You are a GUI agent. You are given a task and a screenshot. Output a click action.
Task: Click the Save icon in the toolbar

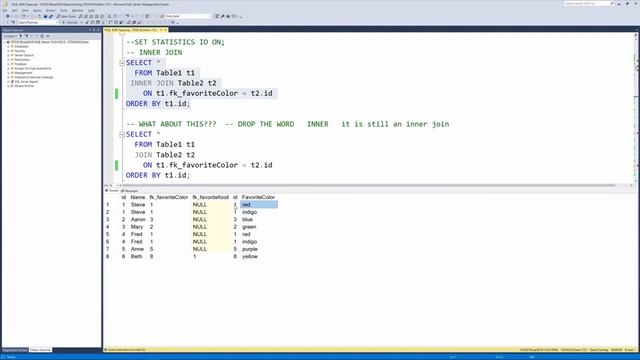[x=45, y=16]
